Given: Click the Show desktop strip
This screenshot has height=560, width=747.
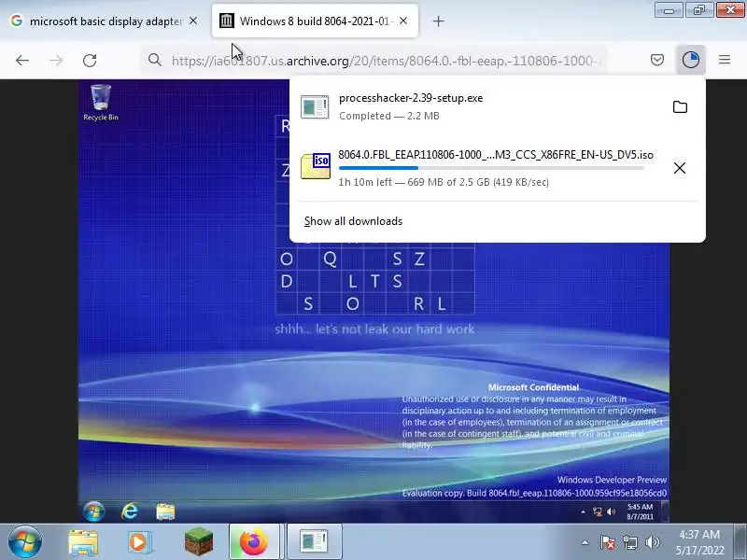Looking at the screenshot, I should (740, 541).
